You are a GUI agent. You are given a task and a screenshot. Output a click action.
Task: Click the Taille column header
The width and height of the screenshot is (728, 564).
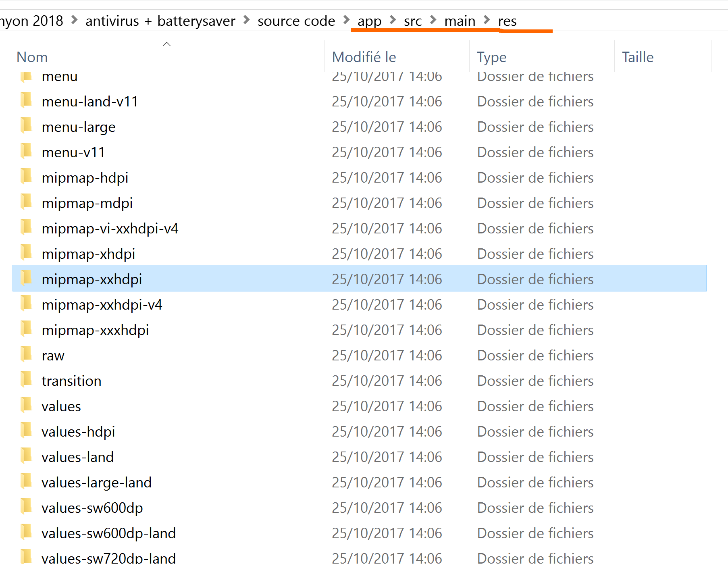(x=637, y=57)
